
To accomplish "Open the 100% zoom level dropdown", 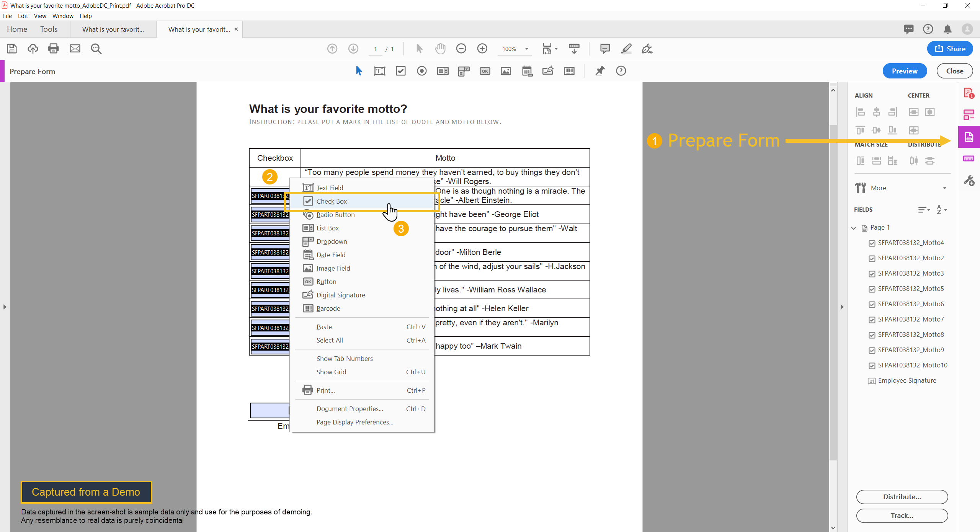I will tap(527, 49).
